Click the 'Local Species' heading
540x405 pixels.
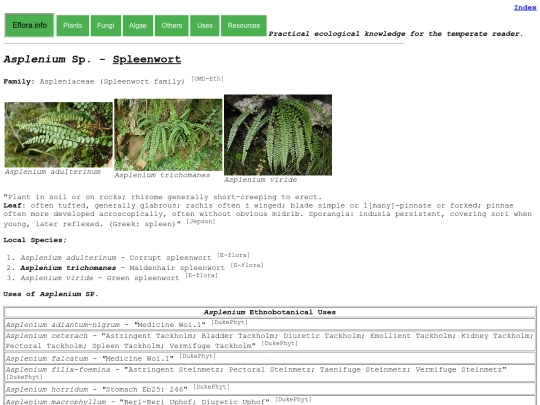click(35, 240)
